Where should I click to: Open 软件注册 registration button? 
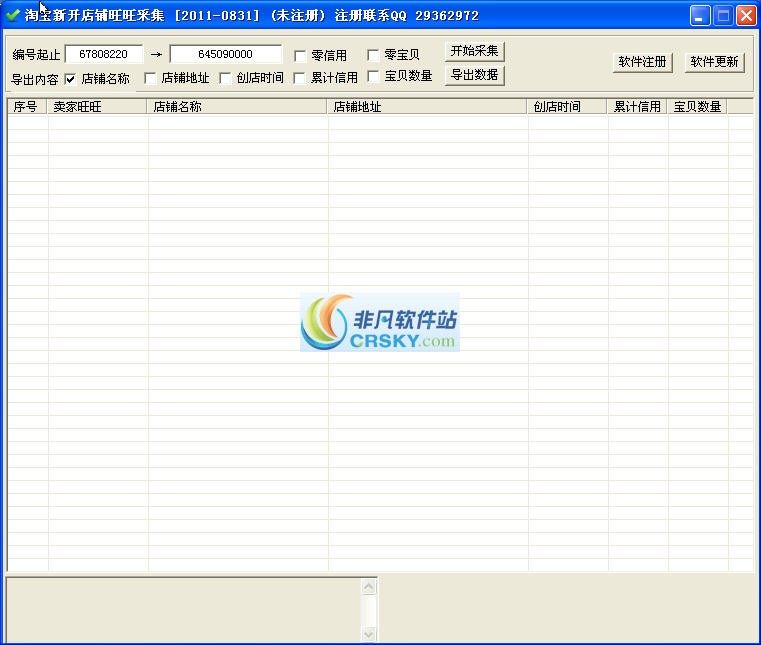(643, 62)
